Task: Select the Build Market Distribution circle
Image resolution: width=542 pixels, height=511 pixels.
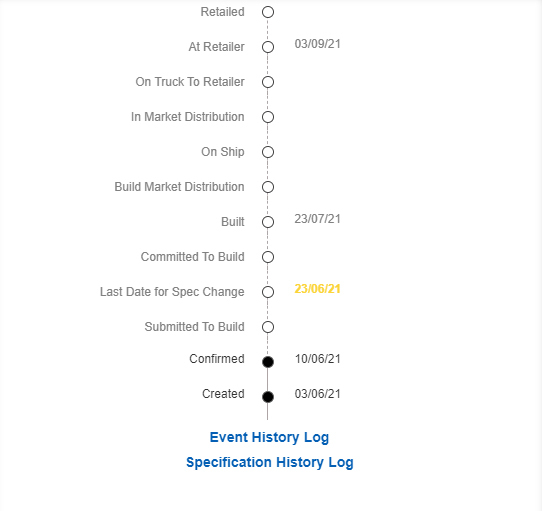Action: pos(268,187)
